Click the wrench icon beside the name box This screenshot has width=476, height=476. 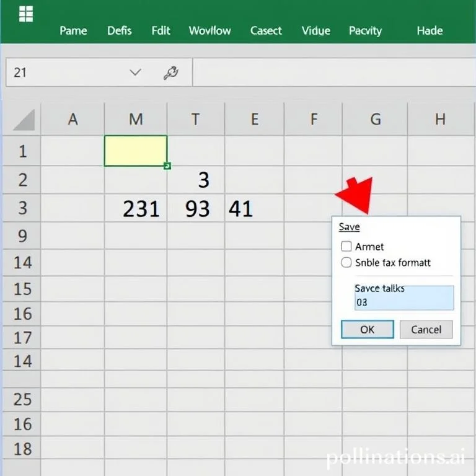point(170,73)
